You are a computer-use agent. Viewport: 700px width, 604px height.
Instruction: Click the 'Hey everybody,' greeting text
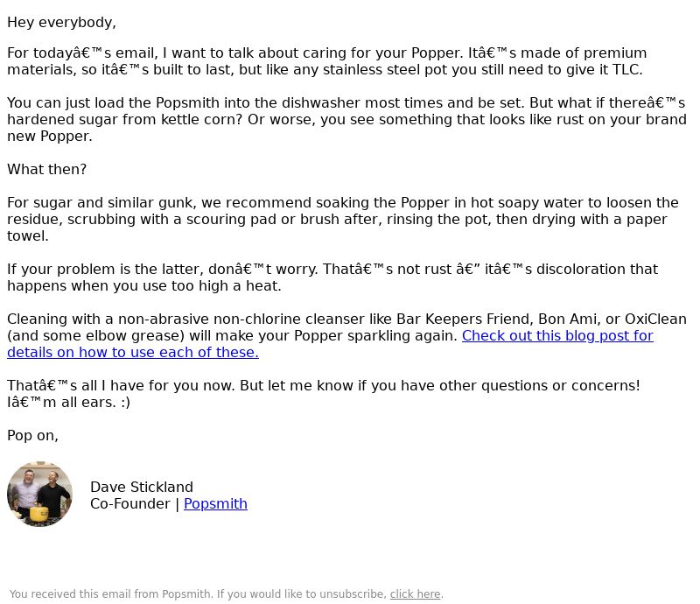(61, 23)
